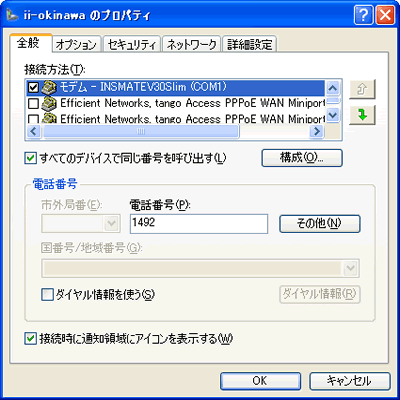
Task: Click the move-up arrow button
Action: click(x=362, y=89)
